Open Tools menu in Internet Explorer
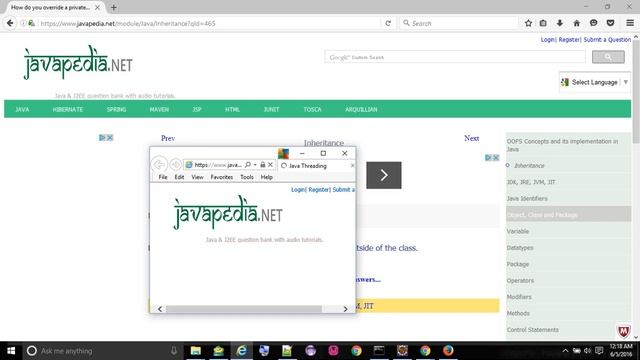640x360 pixels. (x=247, y=177)
